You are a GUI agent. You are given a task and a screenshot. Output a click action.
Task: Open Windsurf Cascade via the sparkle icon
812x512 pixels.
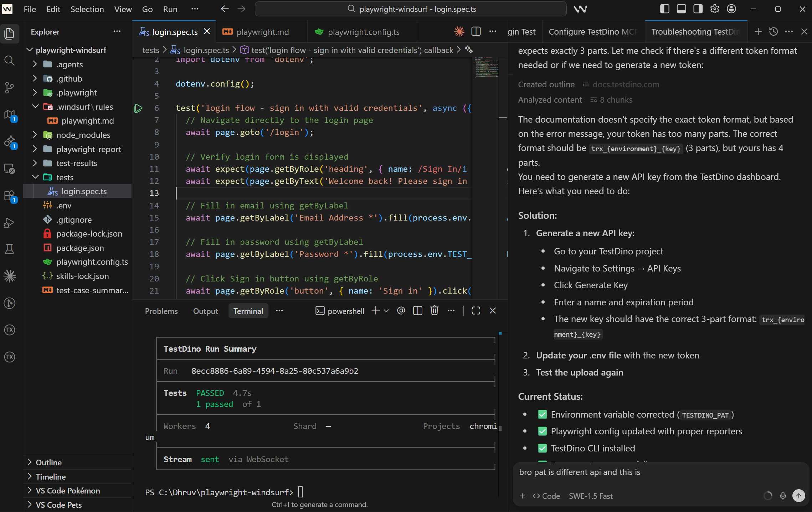(x=10, y=275)
